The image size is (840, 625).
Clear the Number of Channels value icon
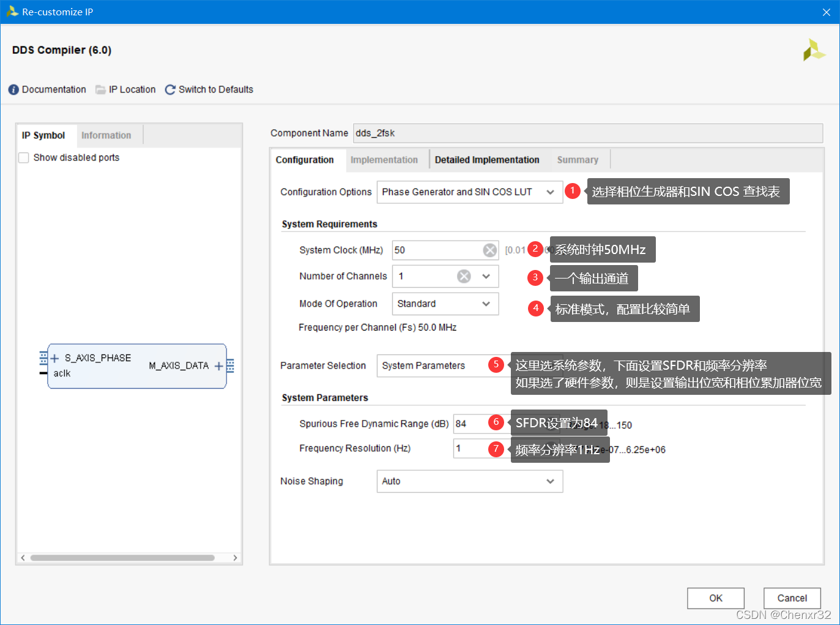(464, 277)
